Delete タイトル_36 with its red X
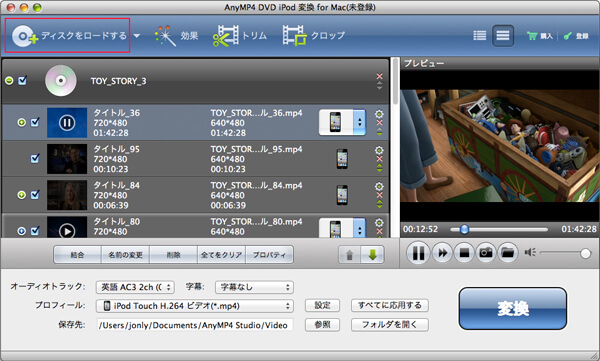 [x=379, y=123]
